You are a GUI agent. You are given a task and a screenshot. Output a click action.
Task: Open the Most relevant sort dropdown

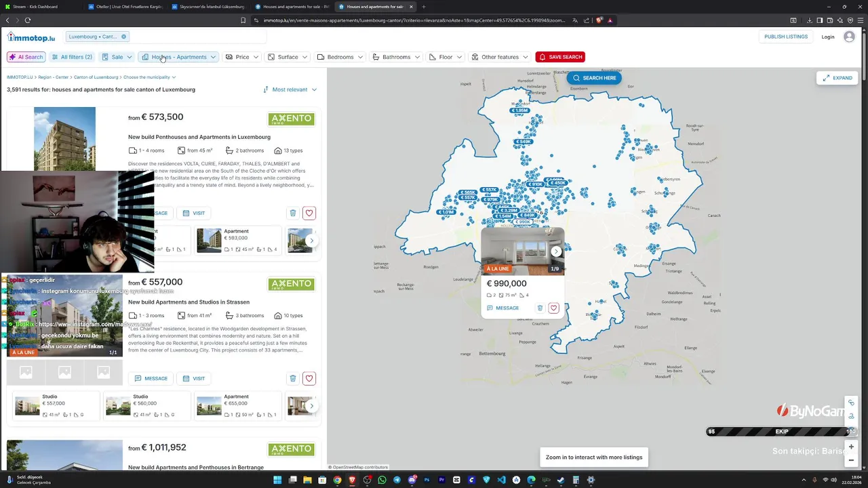[x=290, y=89]
